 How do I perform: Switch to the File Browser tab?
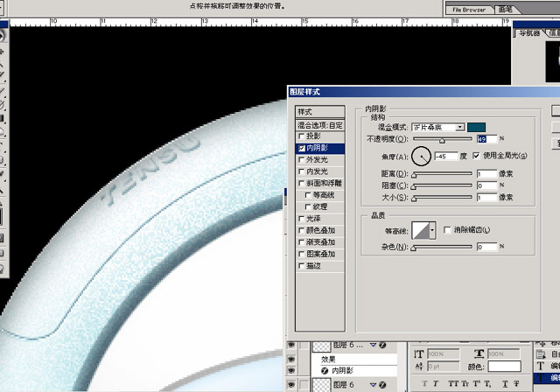pyautogui.click(x=469, y=10)
